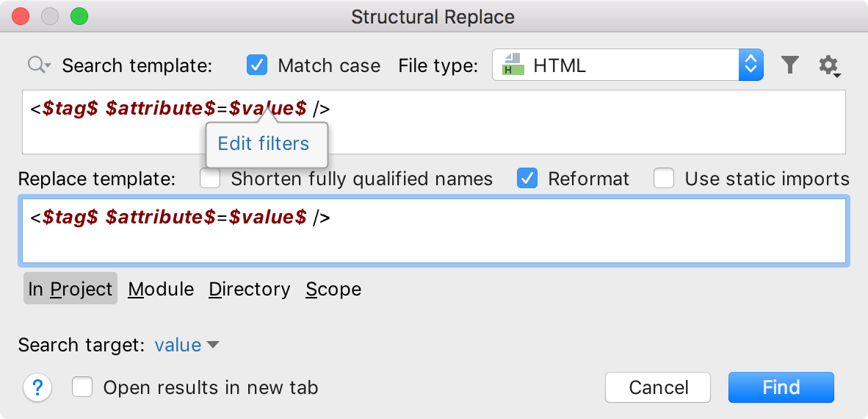Screen dimensions: 868x419
Task: Enable Use static imports option
Action: [664, 179]
